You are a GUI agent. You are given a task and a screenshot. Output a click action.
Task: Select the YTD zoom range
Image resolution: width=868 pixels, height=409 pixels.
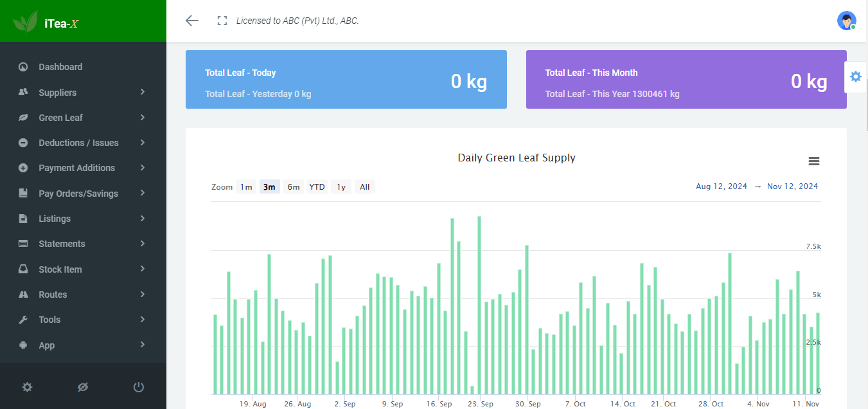[317, 187]
